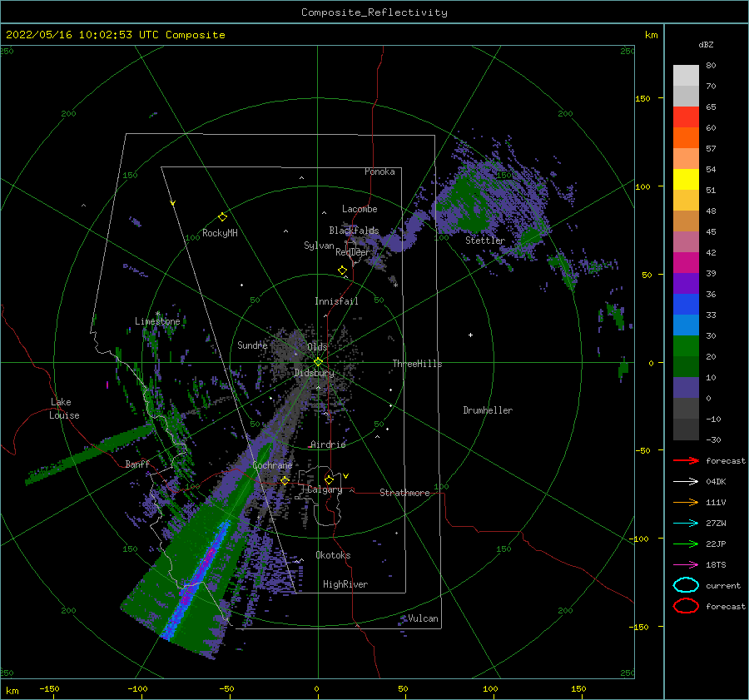Pick the blue 36-33 dBZ swatch
The width and height of the screenshot is (749, 700).
coord(686,305)
